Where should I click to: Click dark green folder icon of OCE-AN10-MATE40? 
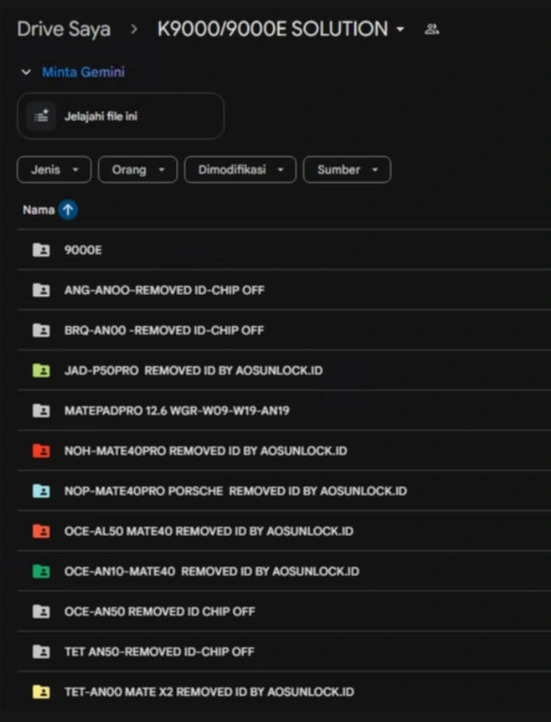(x=41, y=571)
